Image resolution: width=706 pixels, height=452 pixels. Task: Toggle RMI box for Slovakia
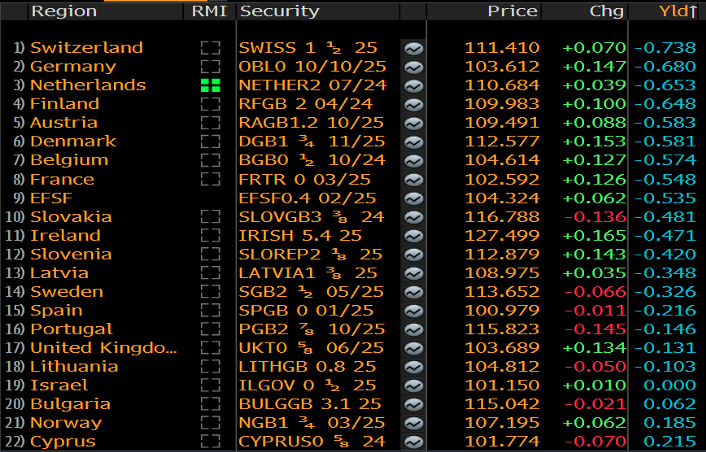click(210, 217)
